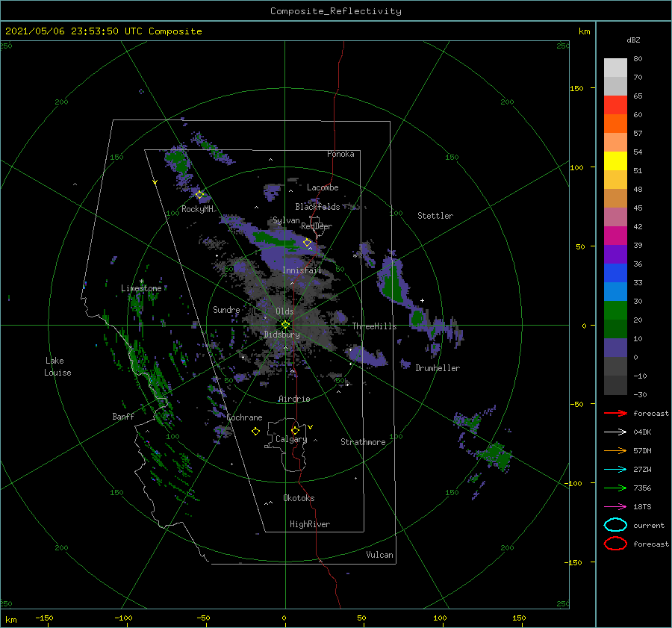Click the yellow diamond marker near RockyMH
Viewport: 672px width, 628px height.
click(199, 195)
